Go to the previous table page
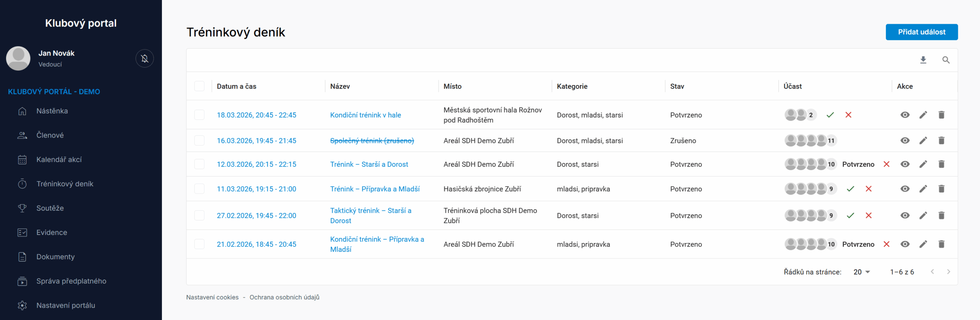The image size is (980, 320). [x=932, y=272]
